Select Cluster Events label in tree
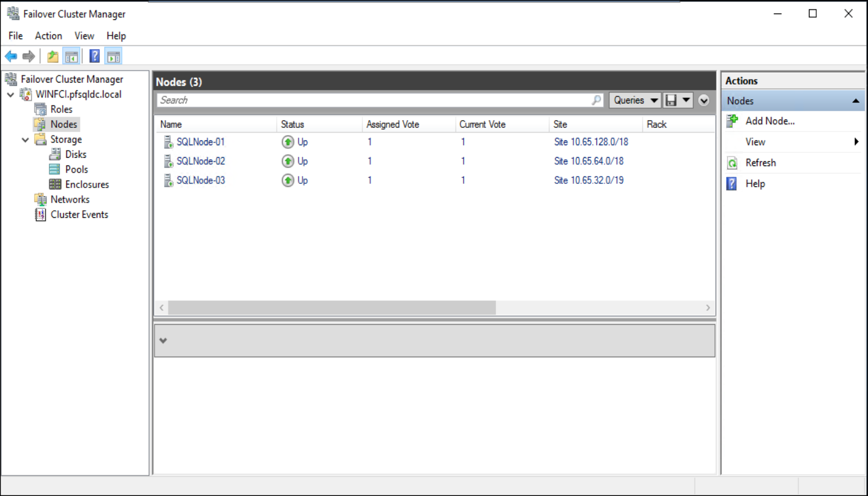Screen dimensions: 868x496 click(x=79, y=215)
